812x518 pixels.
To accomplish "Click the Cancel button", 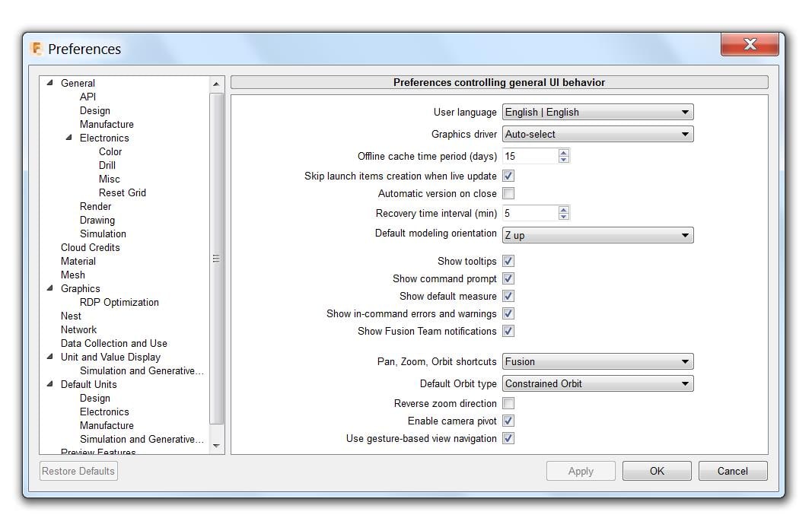I will 733,472.
